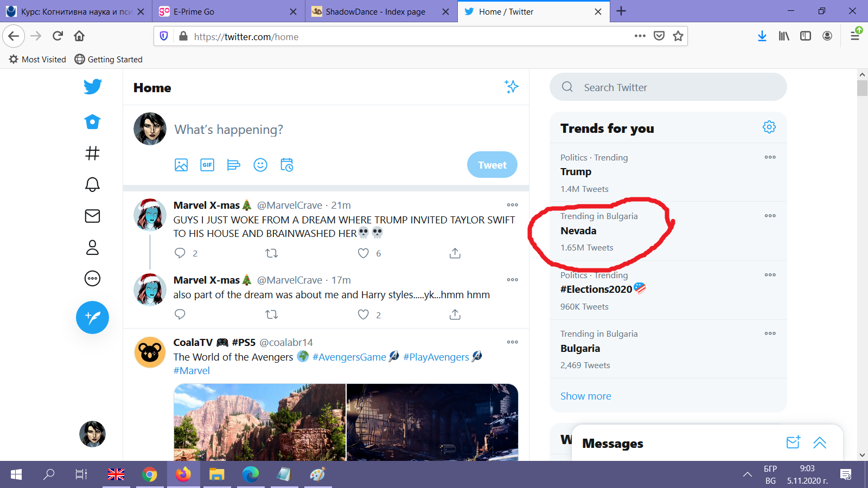Start a new message in Messages drawer

pos(793,442)
